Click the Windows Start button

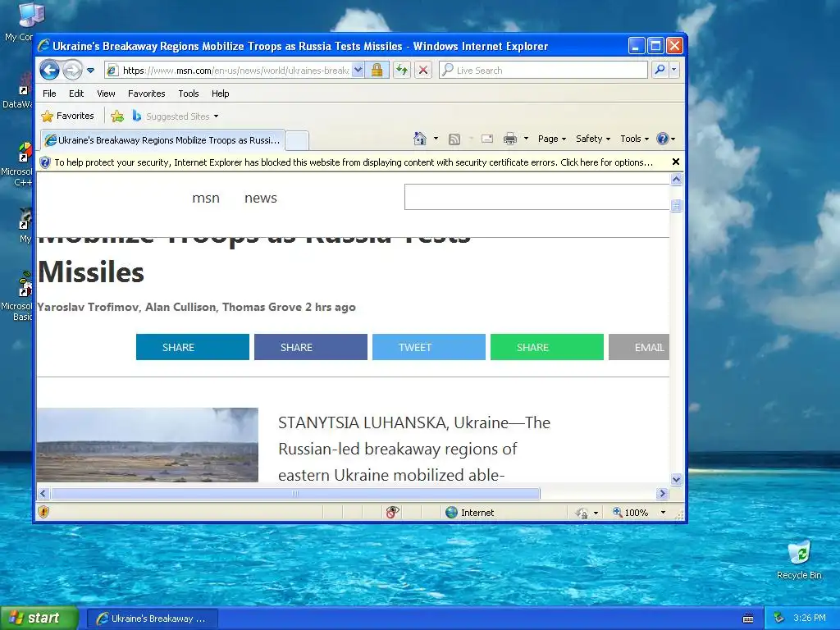coord(39,619)
